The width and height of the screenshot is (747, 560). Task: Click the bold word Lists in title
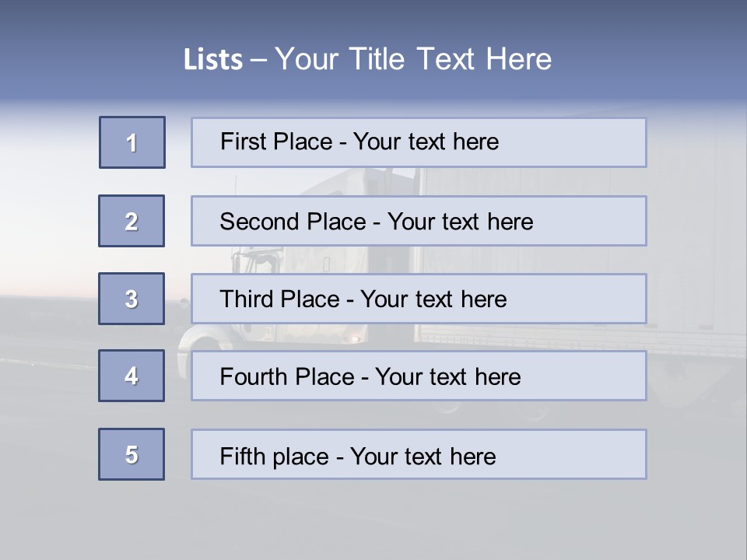(213, 60)
